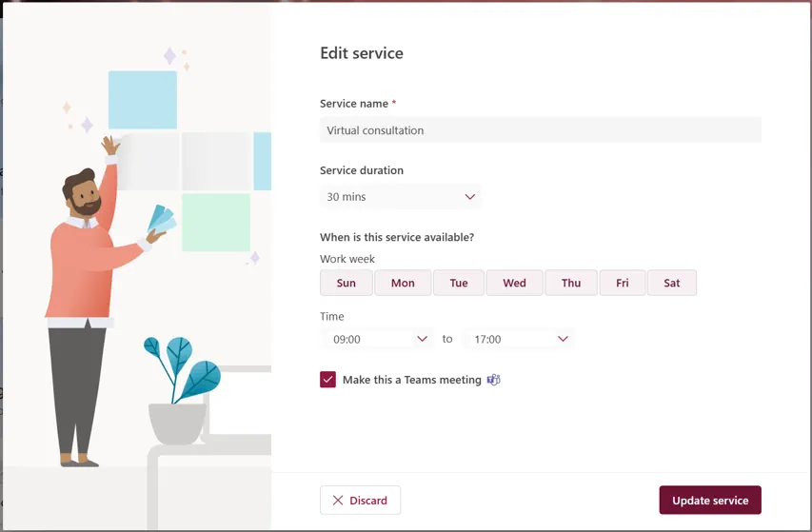Toggle Fri availability day
Image resolution: width=812 pixels, height=532 pixels.
click(623, 283)
